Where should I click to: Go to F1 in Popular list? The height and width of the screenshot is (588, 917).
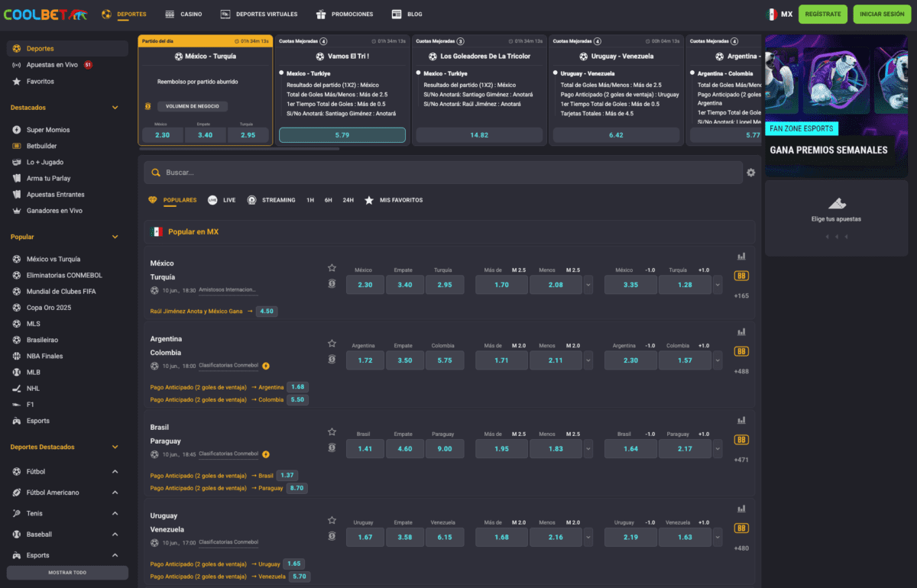click(x=31, y=404)
